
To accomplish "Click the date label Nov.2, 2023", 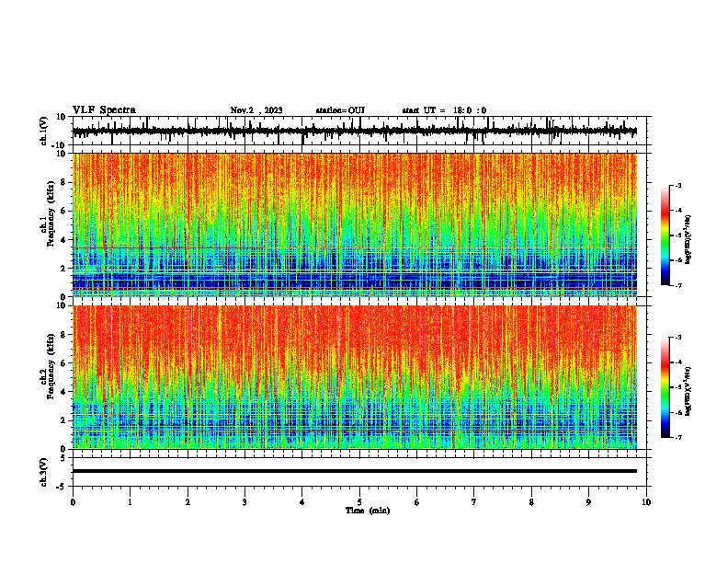I will [x=256, y=110].
